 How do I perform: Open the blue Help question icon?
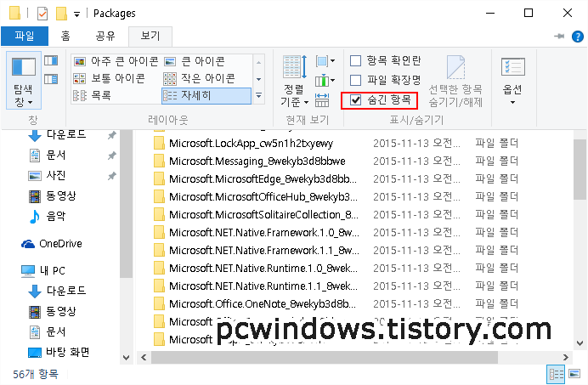coord(578,37)
